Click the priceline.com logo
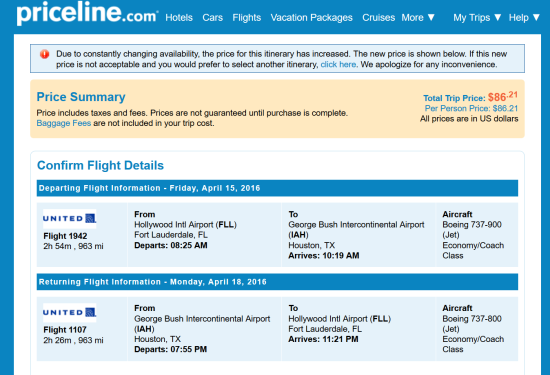This screenshot has height=375, width=550. 87,13
